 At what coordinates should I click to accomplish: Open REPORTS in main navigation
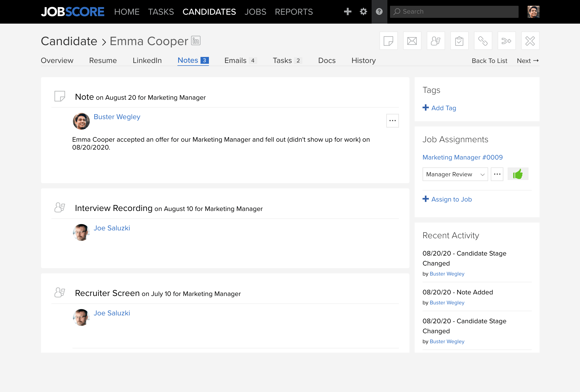coord(294,12)
